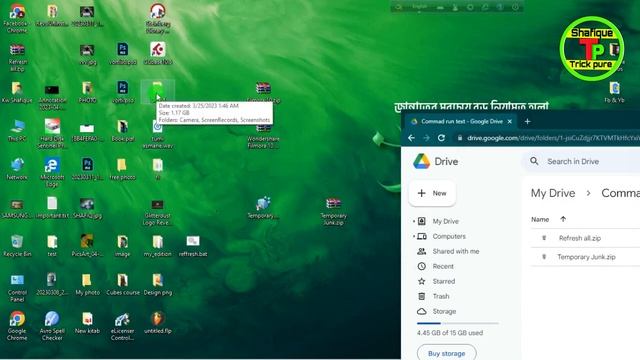Click the New button in Drive
Image resolution: width=640 pixels, height=360 pixels.
pyautogui.click(x=432, y=193)
